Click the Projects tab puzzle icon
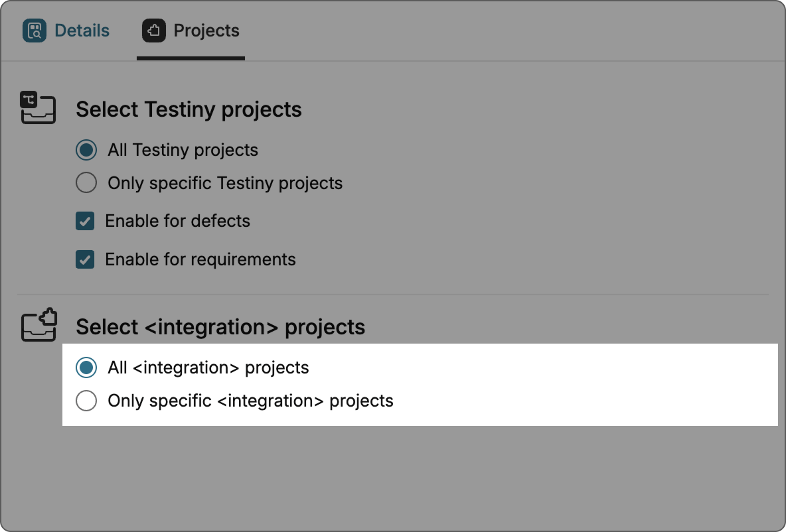This screenshot has height=532, width=786. click(x=154, y=31)
